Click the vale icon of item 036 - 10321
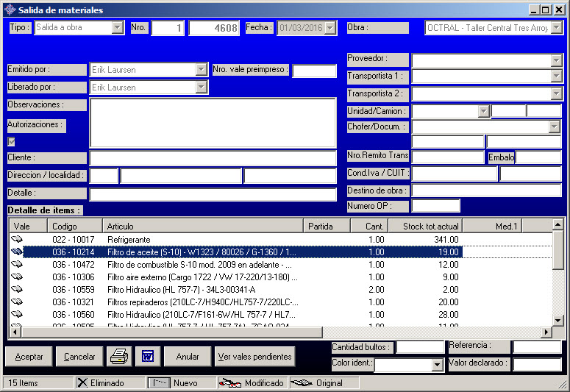The image size is (570, 392). coord(17,302)
